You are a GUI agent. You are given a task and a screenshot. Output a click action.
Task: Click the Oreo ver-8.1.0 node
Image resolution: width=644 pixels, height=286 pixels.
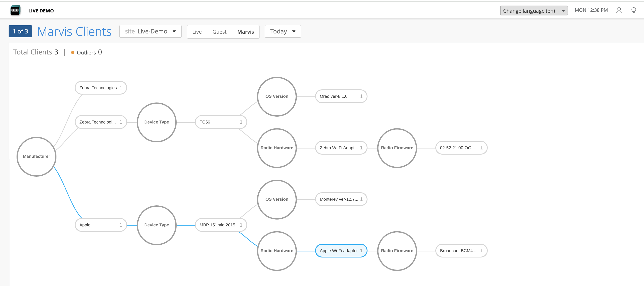pyautogui.click(x=341, y=96)
